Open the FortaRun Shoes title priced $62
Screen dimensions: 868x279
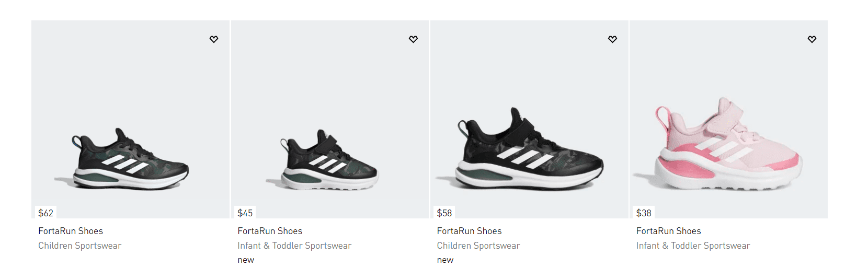(71, 231)
